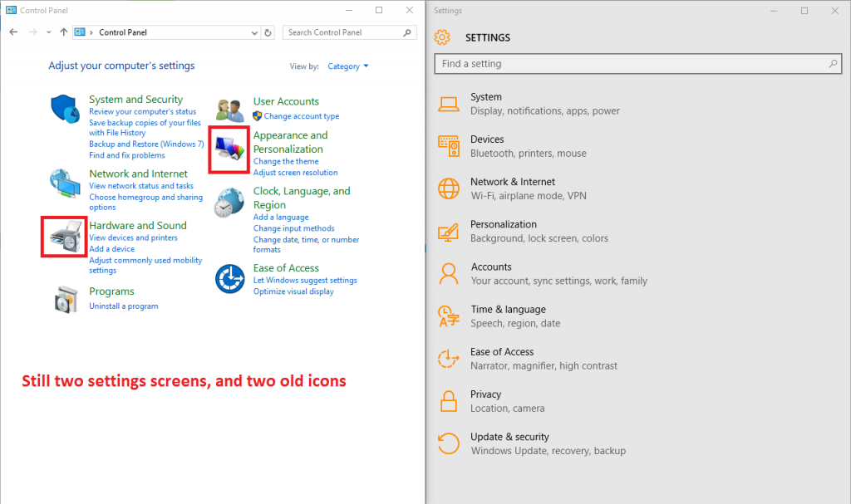Screen dimensions: 851x504
Task: Click Settings Update & security arrow icon
Action: point(448,443)
